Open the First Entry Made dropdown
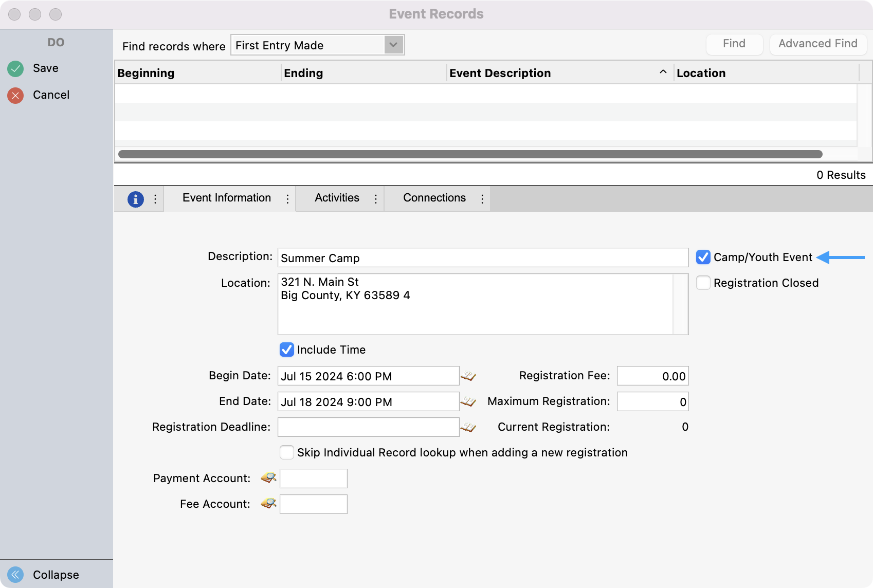 [x=393, y=45]
